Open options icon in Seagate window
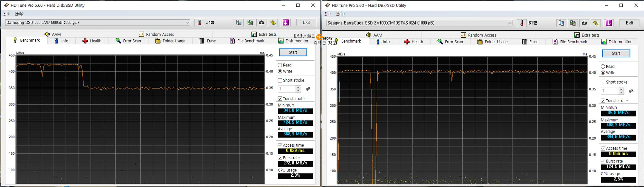Viewport: 644px width, 187px height. point(596,23)
